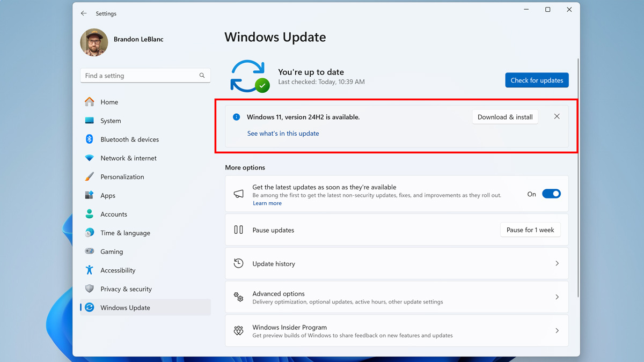
Task: Click the Bluetooth icon in sidebar
Action: point(90,139)
